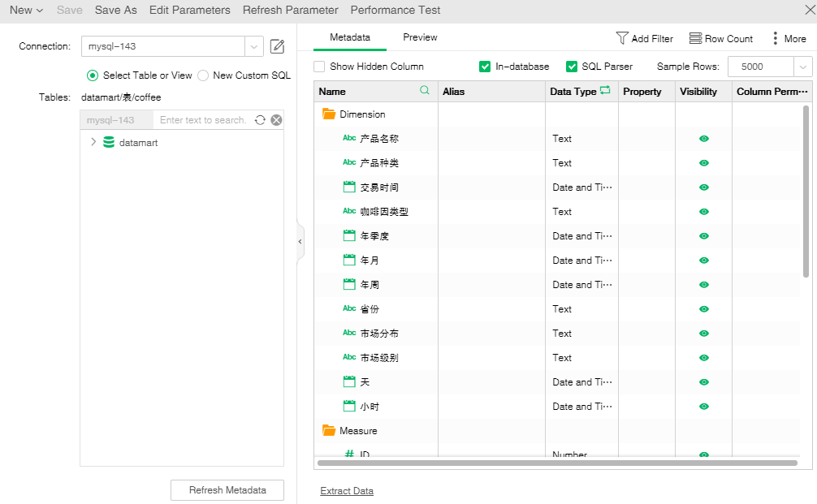Click the refresh icon in table search
Image resolution: width=817 pixels, height=504 pixels.
(260, 120)
